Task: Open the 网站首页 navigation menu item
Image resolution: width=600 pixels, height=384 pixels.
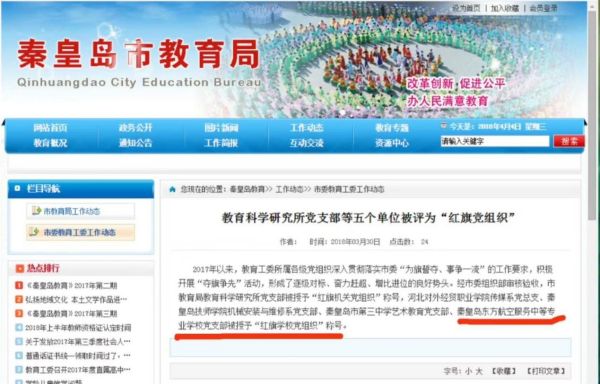Action: point(50,128)
